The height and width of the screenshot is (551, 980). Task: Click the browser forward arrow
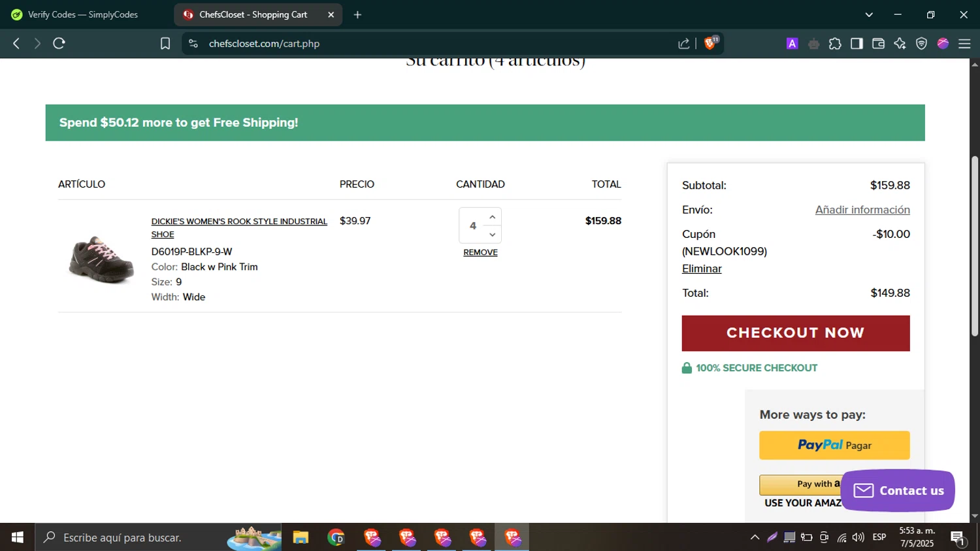tap(37, 44)
